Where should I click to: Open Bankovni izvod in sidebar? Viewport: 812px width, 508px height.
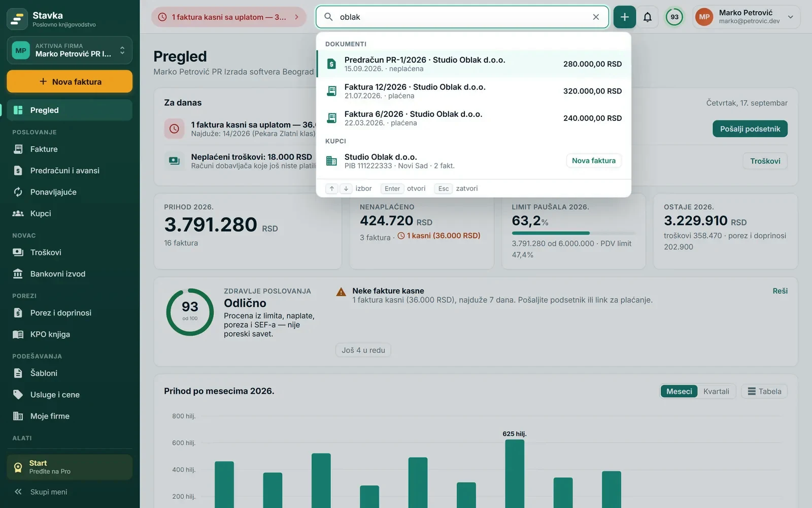pos(70,274)
